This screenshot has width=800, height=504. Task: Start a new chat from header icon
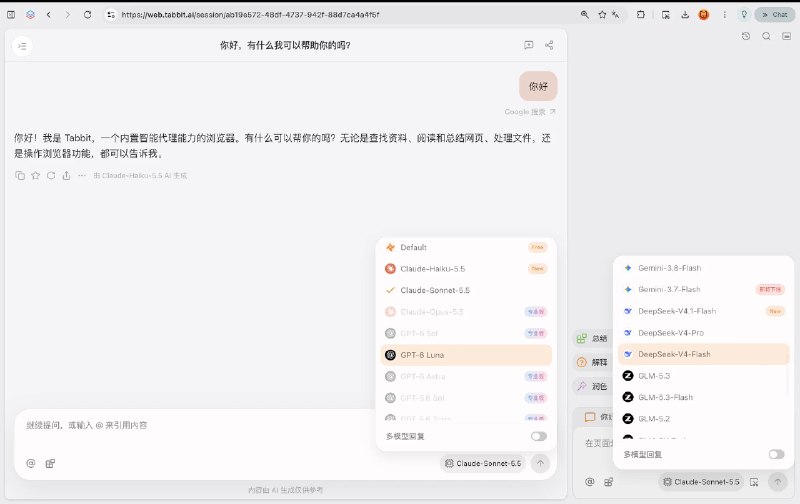pos(529,45)
